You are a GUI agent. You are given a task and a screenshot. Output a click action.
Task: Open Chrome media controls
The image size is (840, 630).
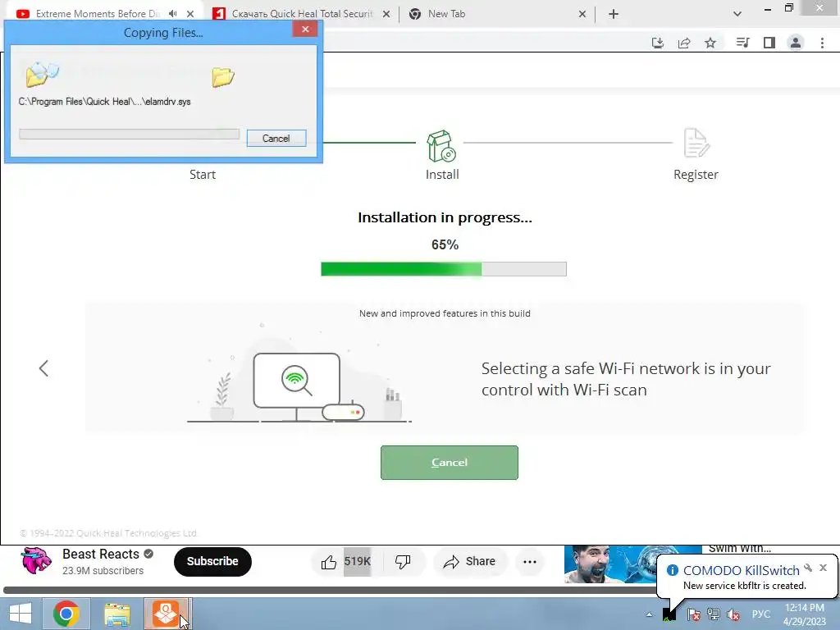742,43
